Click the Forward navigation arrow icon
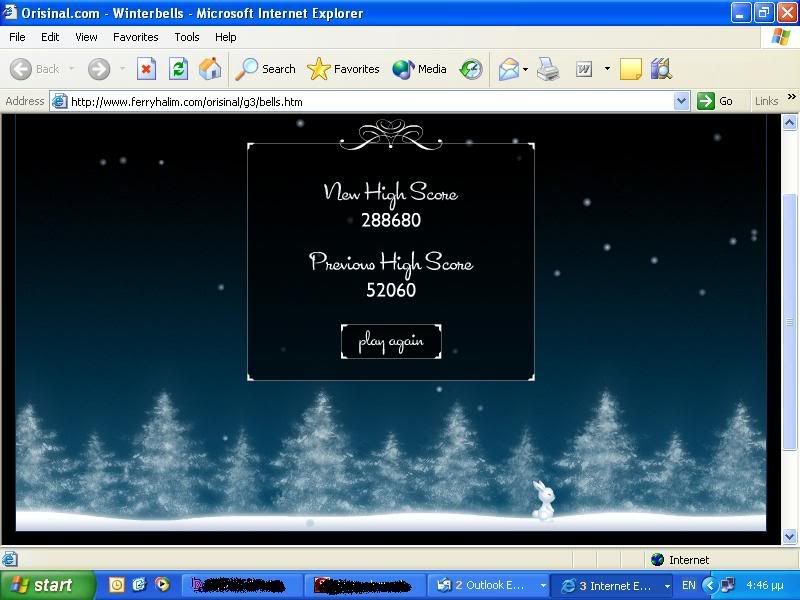800x600 pixels. coord(99,69)
